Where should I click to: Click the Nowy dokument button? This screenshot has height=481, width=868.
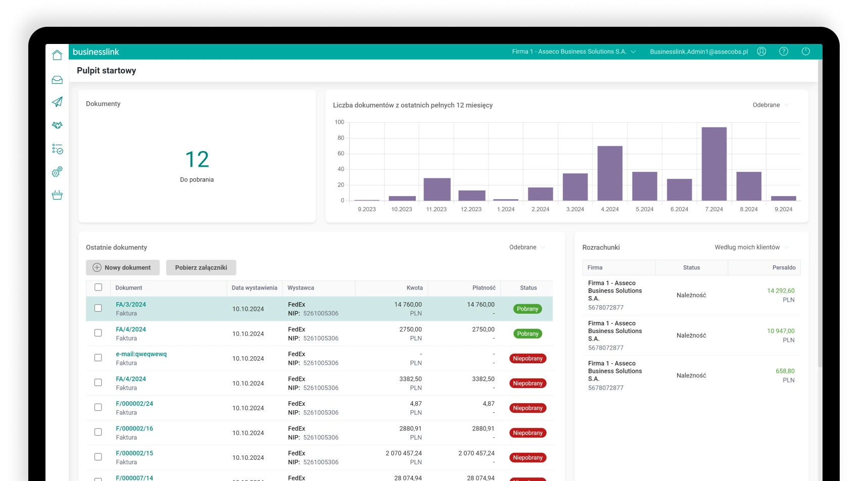pyautogui.click(x=122, y=268)
